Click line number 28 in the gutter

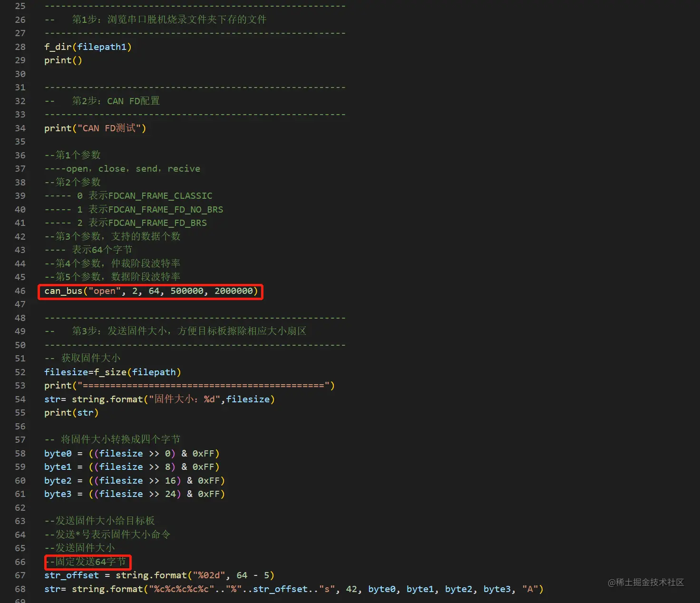[x=20, y=47]
